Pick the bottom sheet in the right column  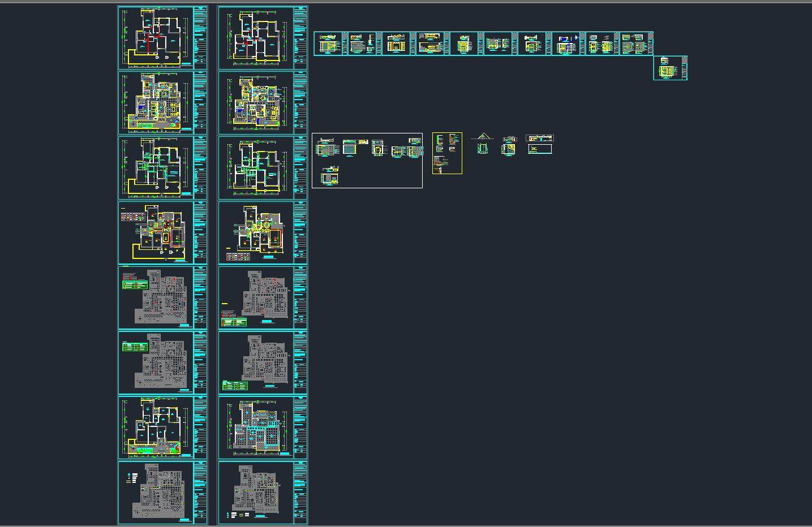[x=263, y=493]
